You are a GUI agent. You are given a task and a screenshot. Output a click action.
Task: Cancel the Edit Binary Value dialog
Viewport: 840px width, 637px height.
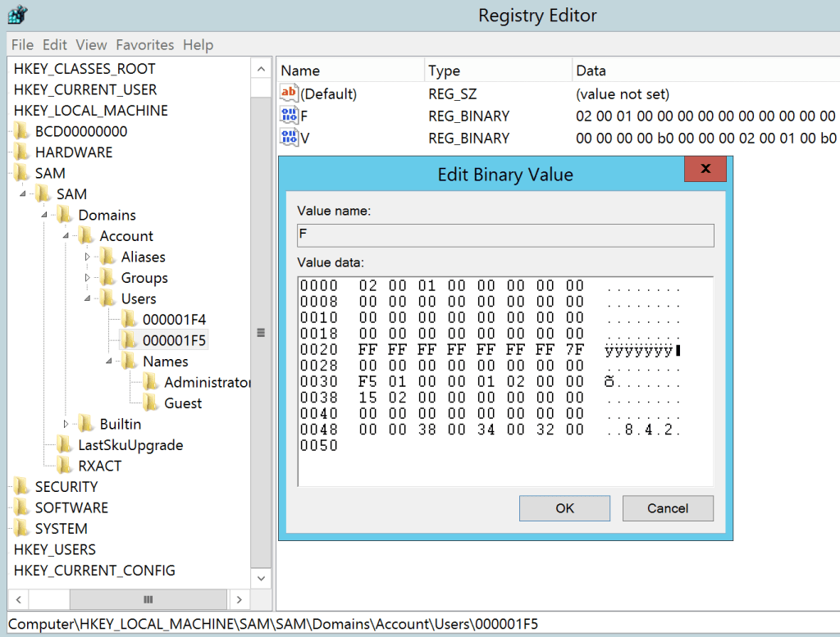tap(667, 508)
